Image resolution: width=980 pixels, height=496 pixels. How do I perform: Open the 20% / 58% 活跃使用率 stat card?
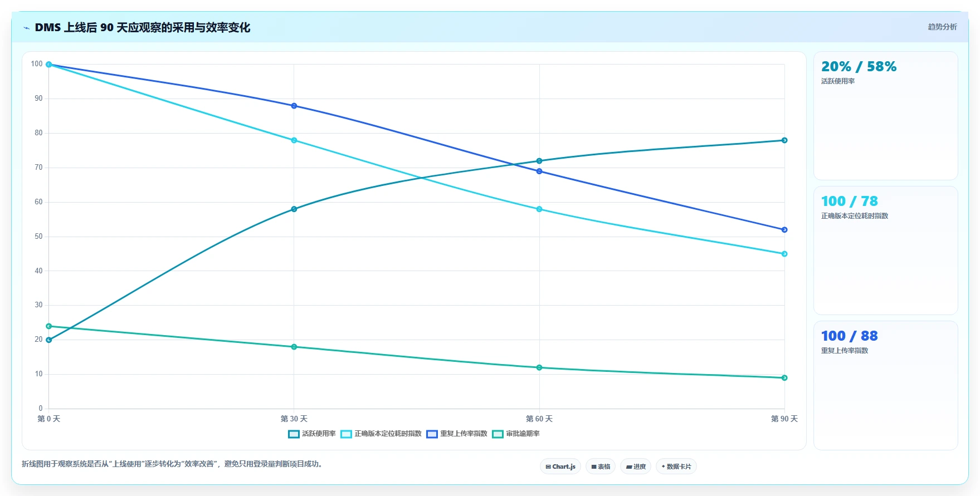click(886, 116)
